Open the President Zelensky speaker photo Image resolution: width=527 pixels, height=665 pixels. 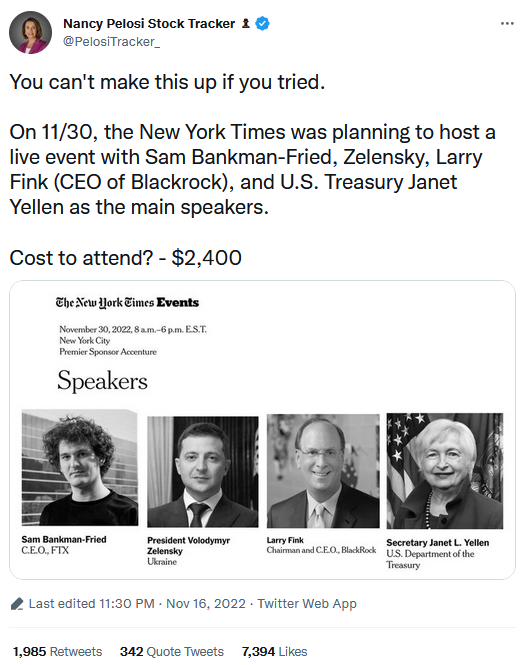click(203, 472)
